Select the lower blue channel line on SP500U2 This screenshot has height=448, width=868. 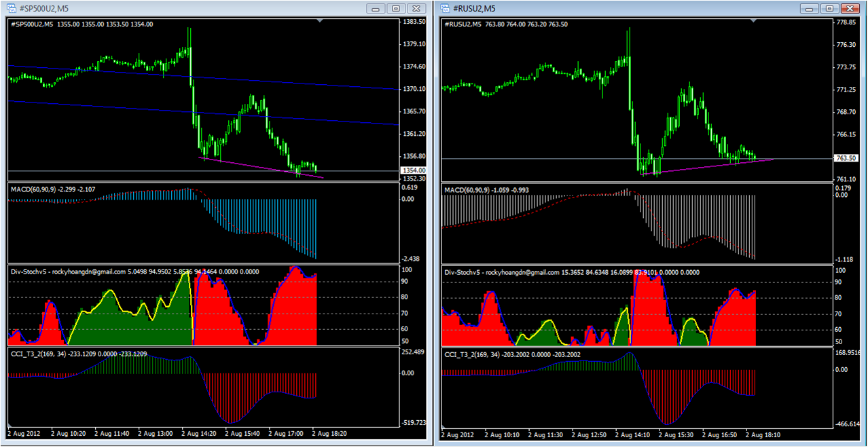(202, 113)
